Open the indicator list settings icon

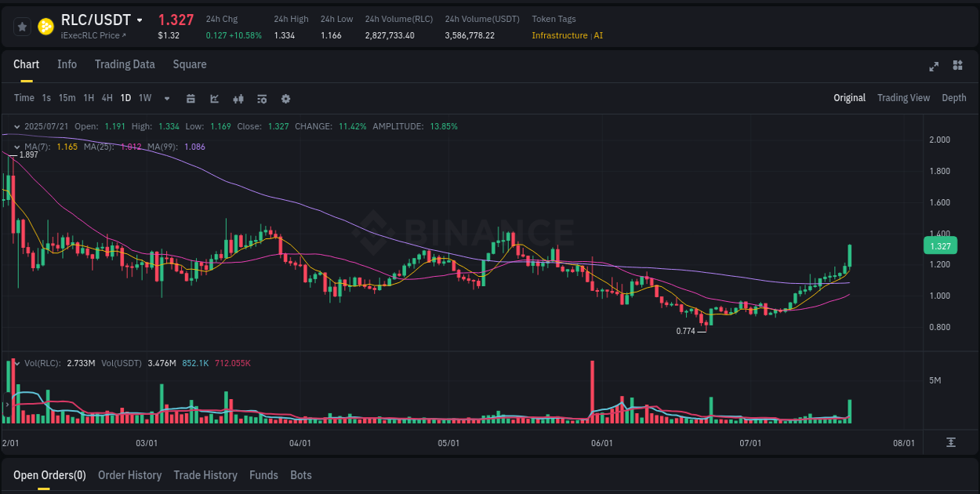pos(262,98)
